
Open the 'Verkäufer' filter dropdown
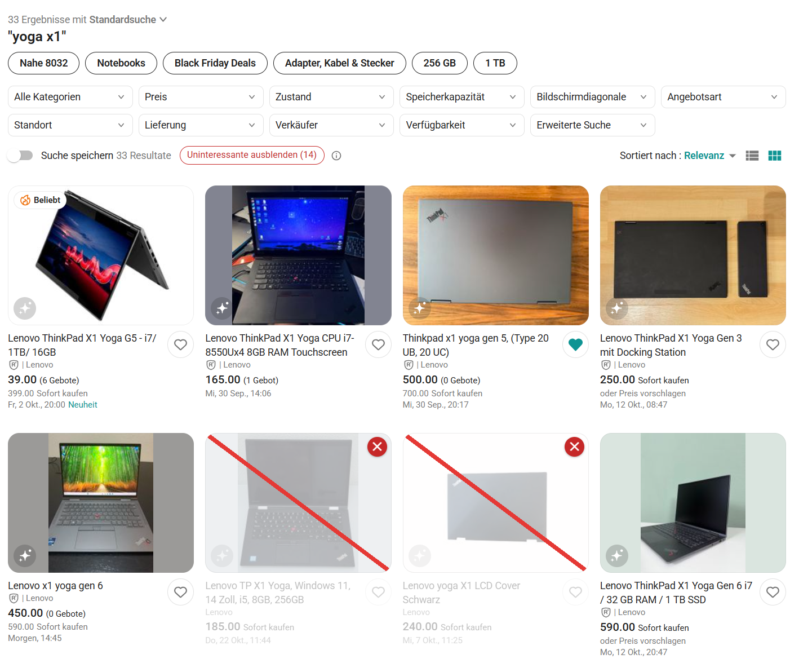[331, 125]
